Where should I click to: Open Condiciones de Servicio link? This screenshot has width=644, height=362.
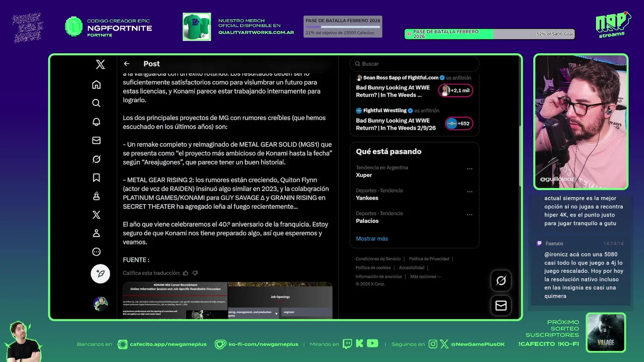[378, 259]
